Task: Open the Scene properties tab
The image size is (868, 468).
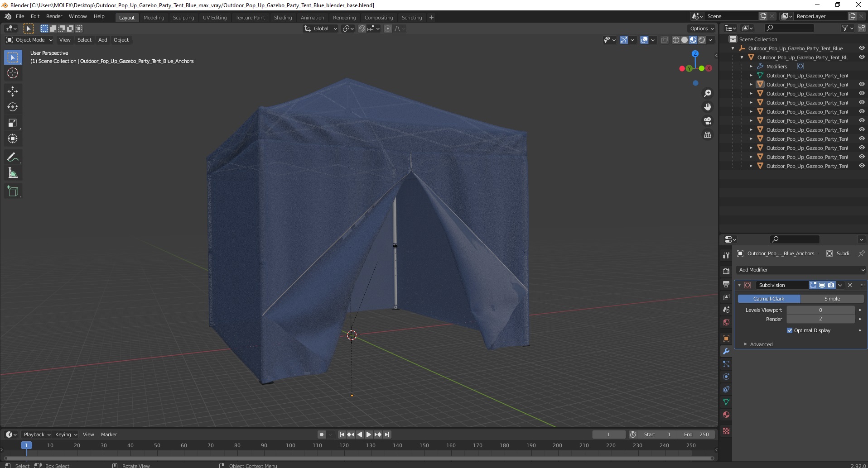Action: click(726, 310)
